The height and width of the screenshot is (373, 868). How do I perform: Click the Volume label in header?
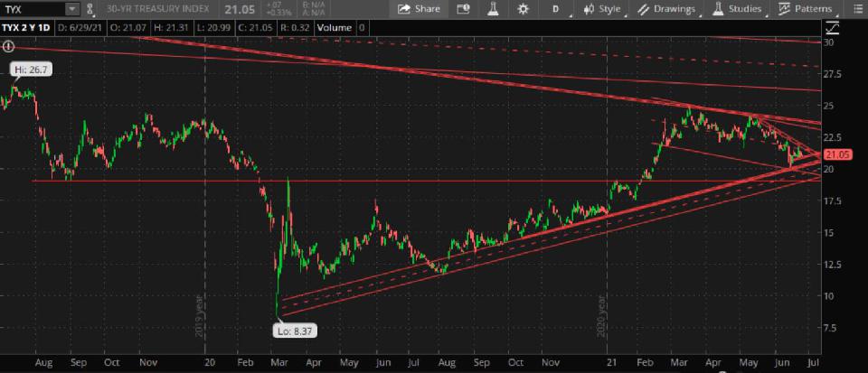click(x=334, y=27)
